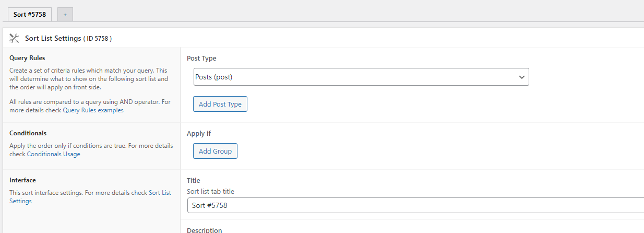Click the ID 5758 text in header
Viewport: 644px width, 233px height.
click(x=98, y=39)
